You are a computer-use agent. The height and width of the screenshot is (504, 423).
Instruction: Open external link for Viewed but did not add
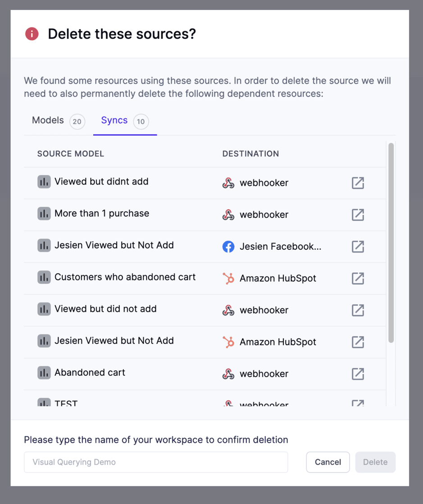pyautogui.click(x=358, y=310)
